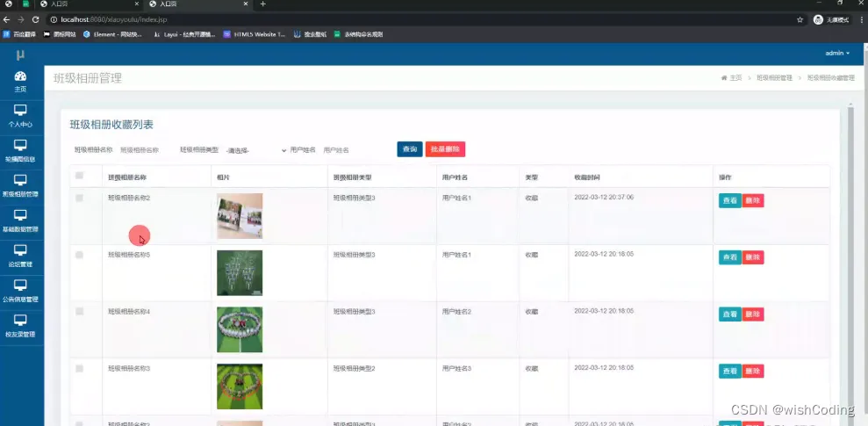Viewport: 868px width, 426px height.
Task: Tick the checkbox for row 班级相册名称4
Action: (x=79, y=311)
